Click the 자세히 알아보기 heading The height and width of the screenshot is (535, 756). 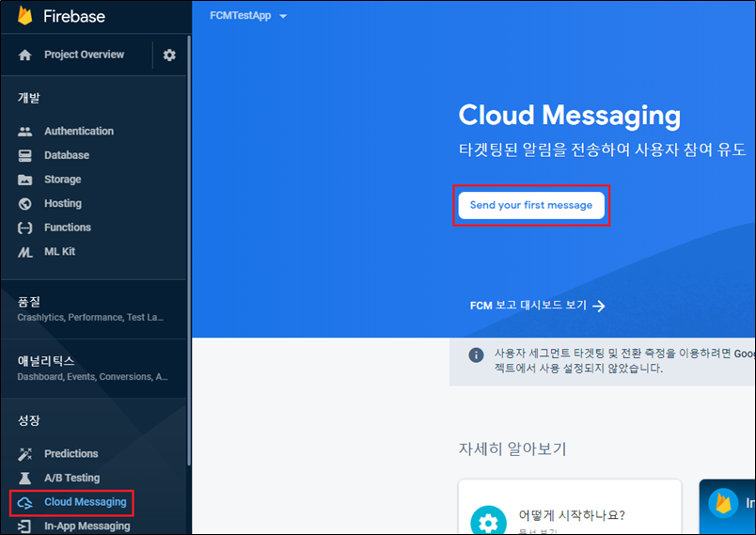coord(512,448)
